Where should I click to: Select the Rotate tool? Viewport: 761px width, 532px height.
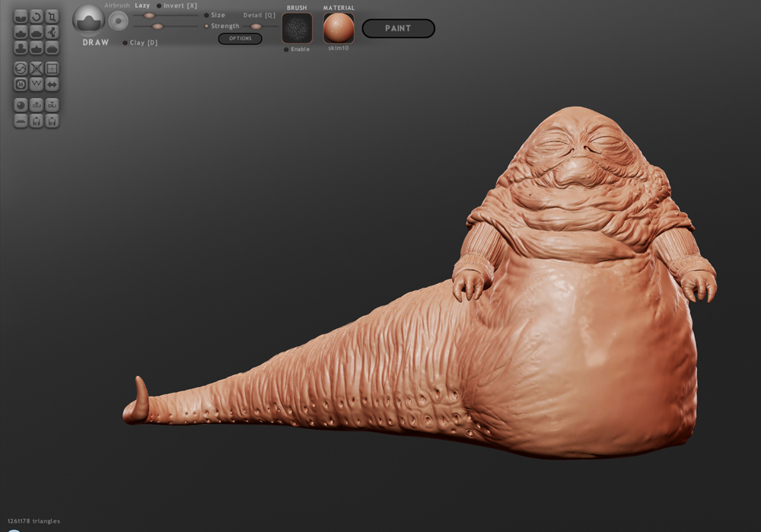pyautogui.click(x=37, y=17)
